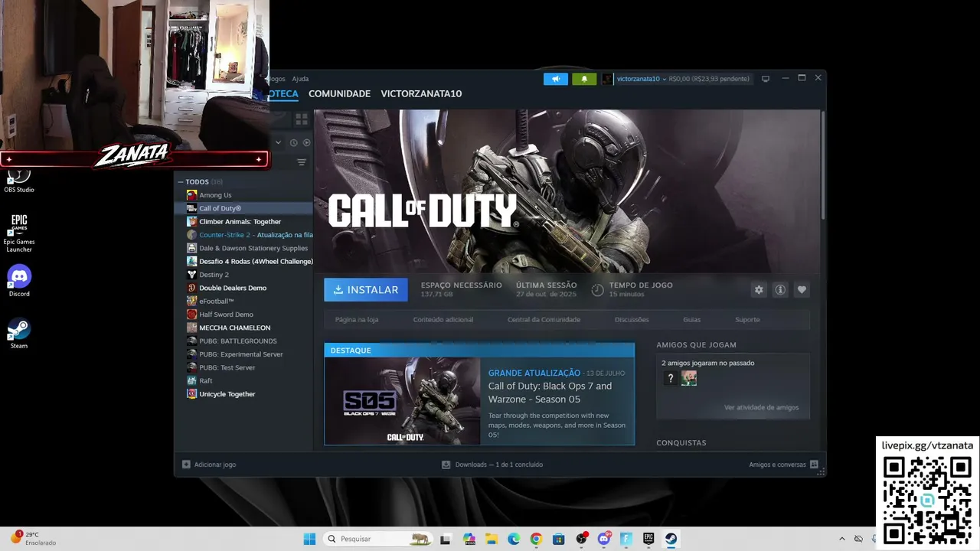The height and width of the screenshot is (551, 980).
Task: Open Microsoft Edge from the taskbar
Action: [x=513, y=539]
